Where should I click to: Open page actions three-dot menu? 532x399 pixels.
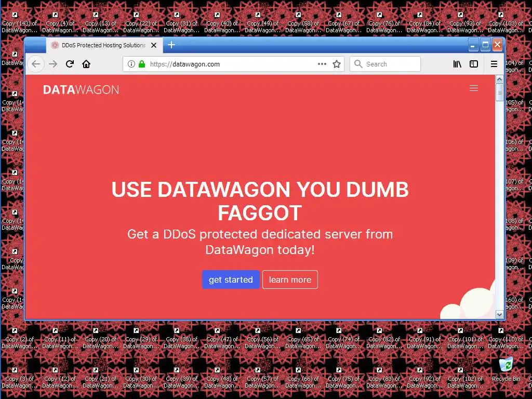(322, 64)
